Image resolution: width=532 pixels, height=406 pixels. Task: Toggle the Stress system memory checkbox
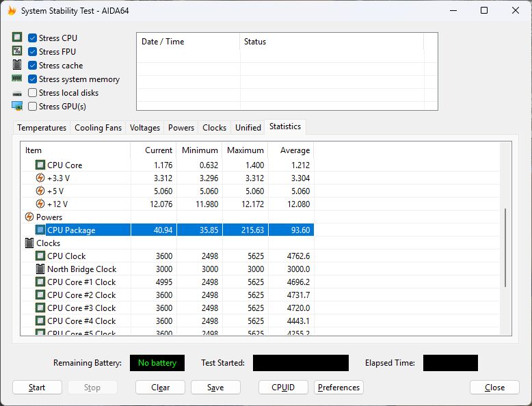click(x=32, y=79)
